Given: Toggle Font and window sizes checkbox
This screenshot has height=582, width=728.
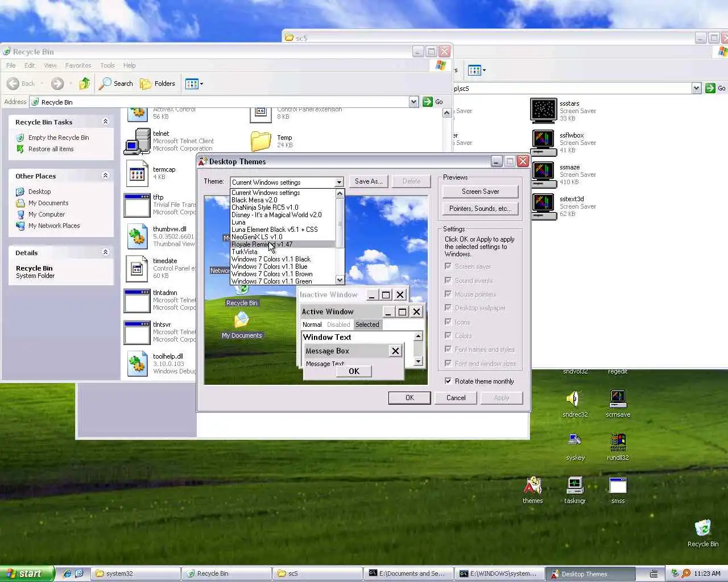Looking at the screenshot, I should [x=448, y=363].
